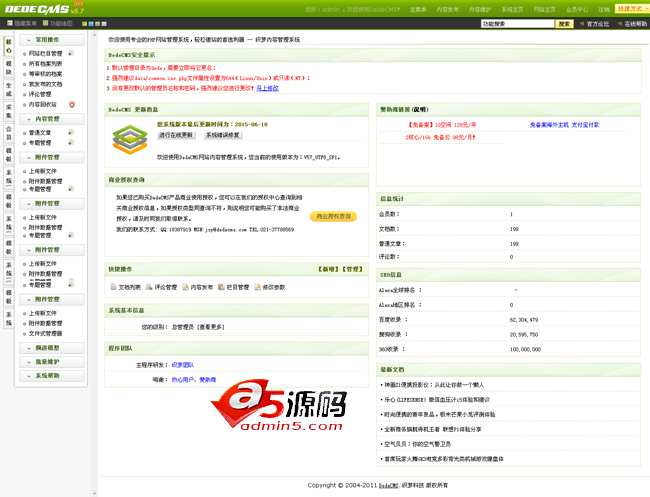
Task: Click add icon beside 普通文章
Action: coord(71,132)
